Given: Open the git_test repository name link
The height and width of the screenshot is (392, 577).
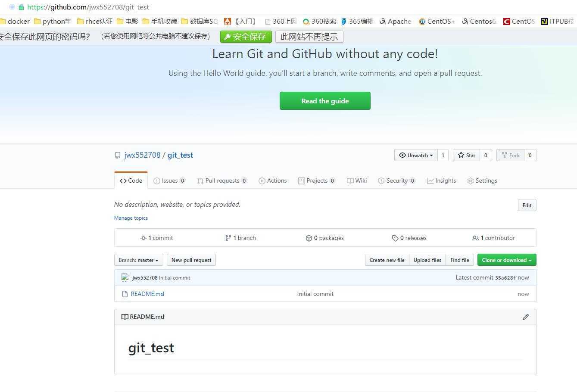Looking at the screenshot, I should click(x=180, y=156).
